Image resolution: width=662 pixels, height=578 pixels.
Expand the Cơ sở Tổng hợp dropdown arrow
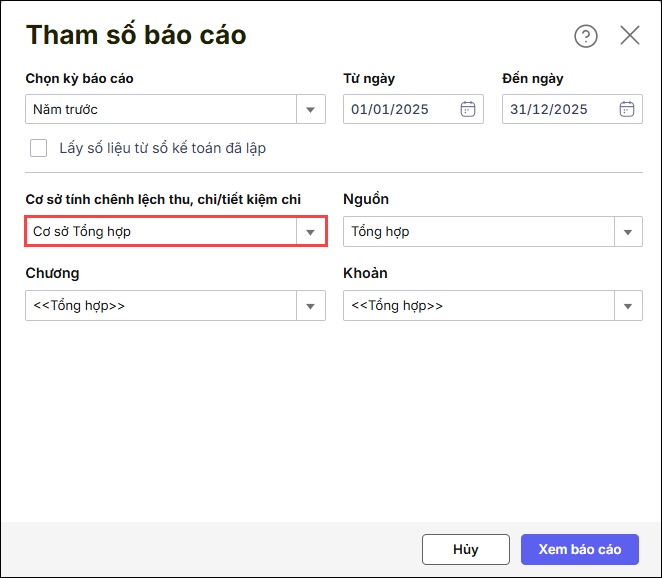tap(310, 232)
